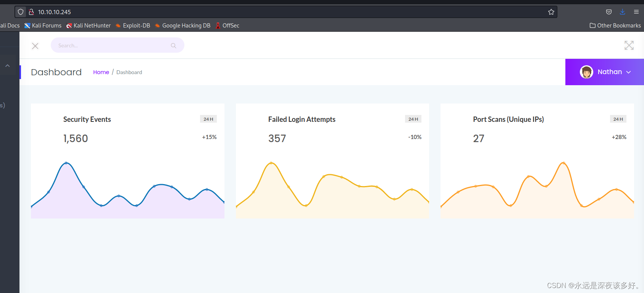This screenshot has height=293, width=644.
Task: Click the Dashboard page heading
Action: [56, 72]
